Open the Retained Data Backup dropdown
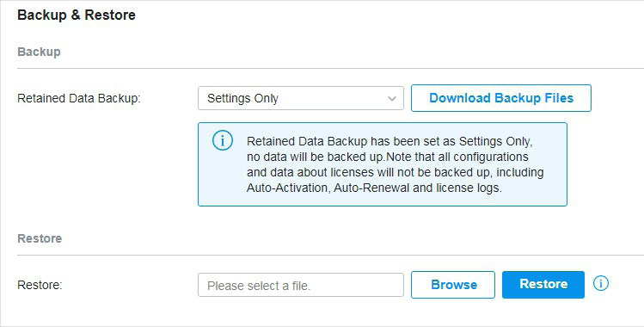The width and height of the screenshot is (644, 327). (301, 98)
